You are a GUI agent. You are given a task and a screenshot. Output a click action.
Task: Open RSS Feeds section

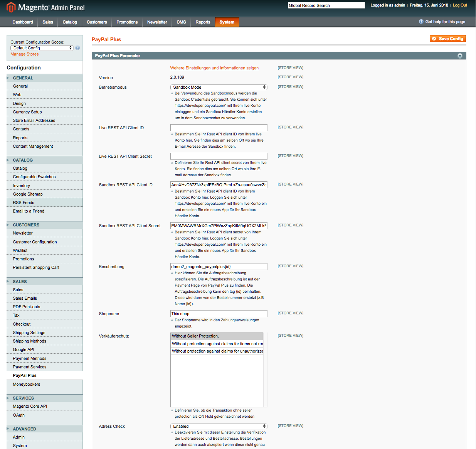pyautogui.click(x=45, y=203)
